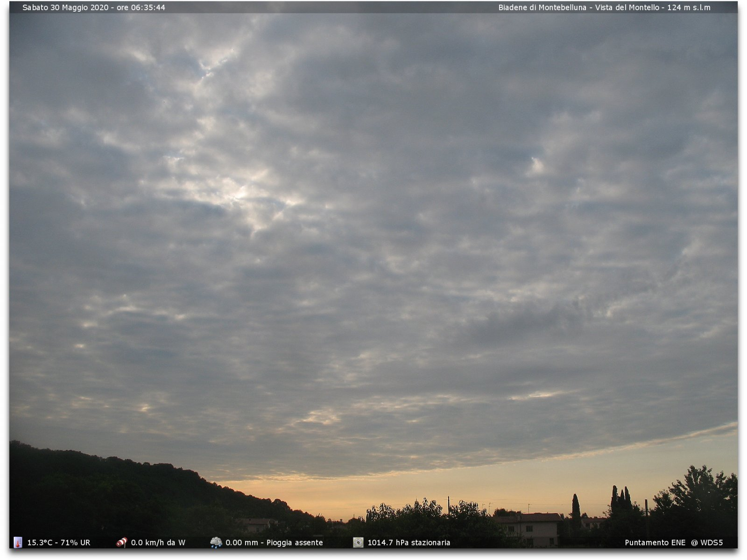
Task: Click the rain cloud icon
Action: pos(216,542)
